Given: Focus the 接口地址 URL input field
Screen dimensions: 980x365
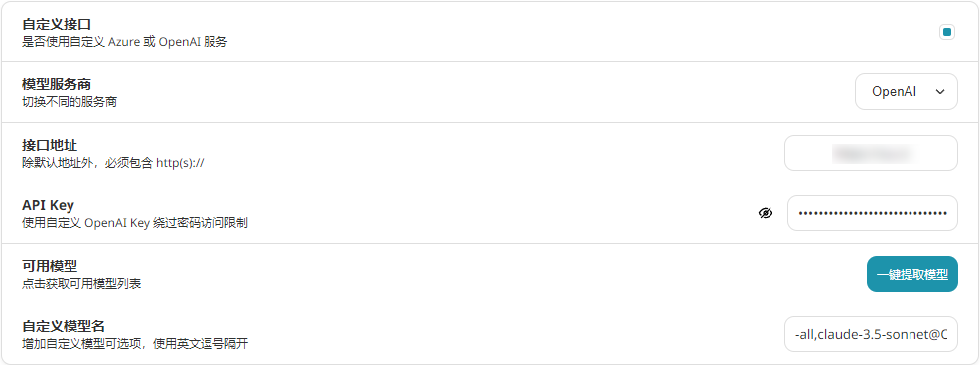Looking at the screenshot, I should tap(871, 152).
